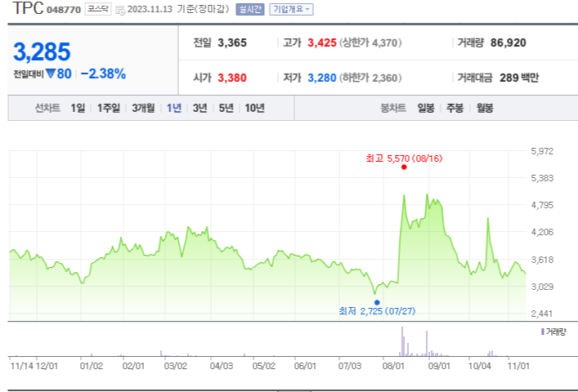Click the TPC stock name heading
This screenshot has width=578, height=392.
pyautogui.click(x=28, y=8)
